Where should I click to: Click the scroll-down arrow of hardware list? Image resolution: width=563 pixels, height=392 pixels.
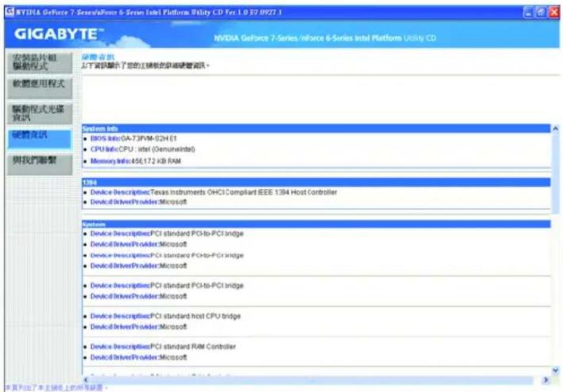pyautogui.click(x=555, y=370)
